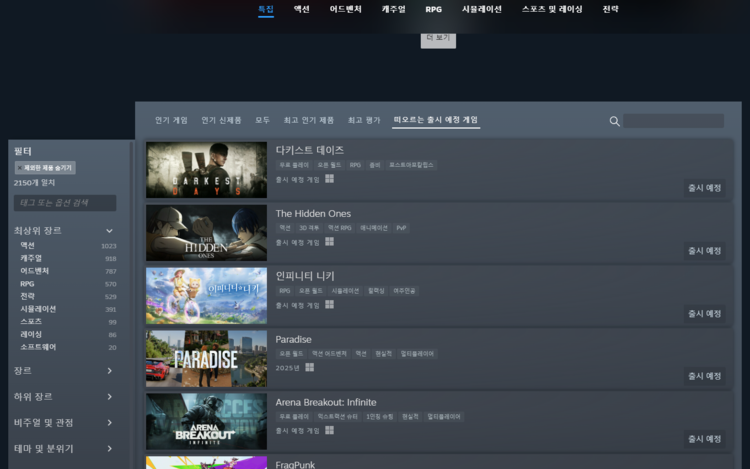Filter by 어드벤처 genre in sidebar
750x469 pixels.
pyautogui.click(x=34, y=271)
